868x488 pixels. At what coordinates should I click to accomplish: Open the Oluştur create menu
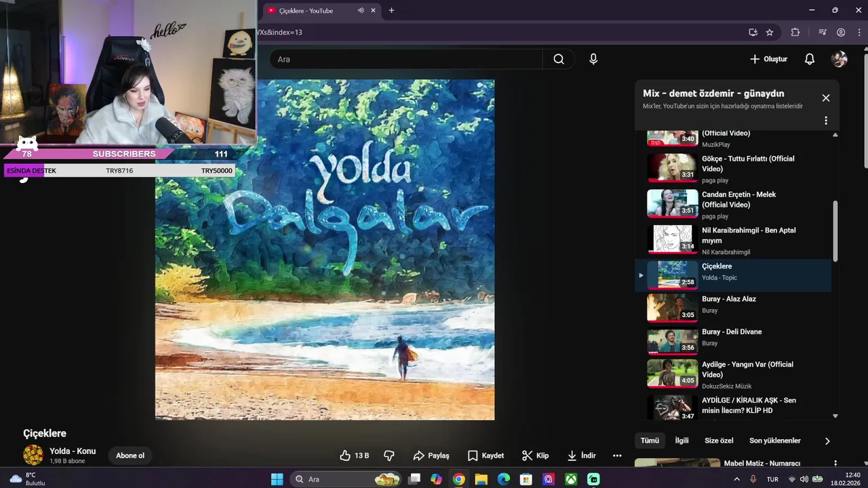768,59
